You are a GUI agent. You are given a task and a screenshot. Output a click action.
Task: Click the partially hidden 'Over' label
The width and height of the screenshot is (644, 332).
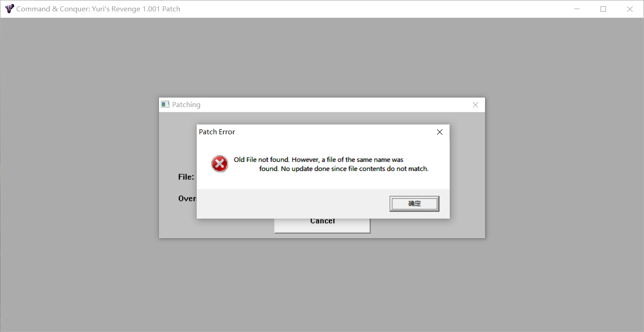(x=187, y=199)
